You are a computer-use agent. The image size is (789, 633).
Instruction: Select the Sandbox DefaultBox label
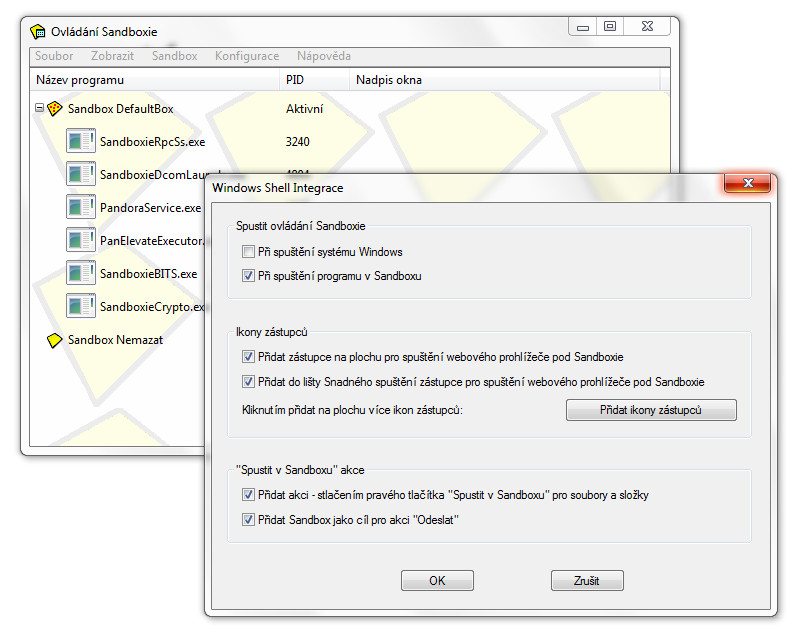click(120, 109)
